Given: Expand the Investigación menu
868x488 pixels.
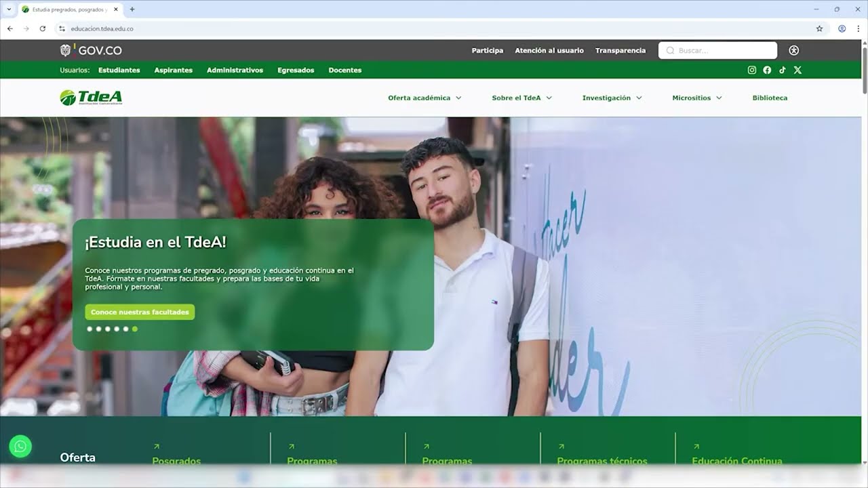Looking at the screenshot, I should point(612,98).
